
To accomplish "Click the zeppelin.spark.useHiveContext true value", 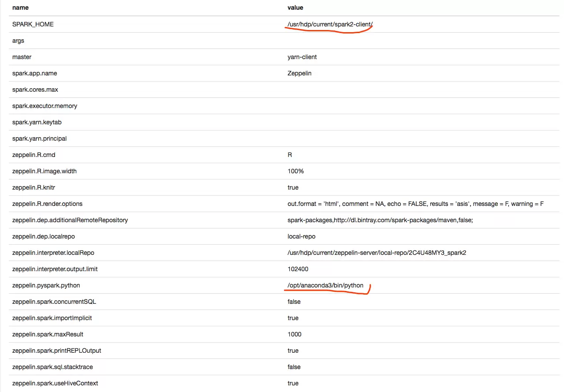I will pyautogui.click(x=293, y=383).
